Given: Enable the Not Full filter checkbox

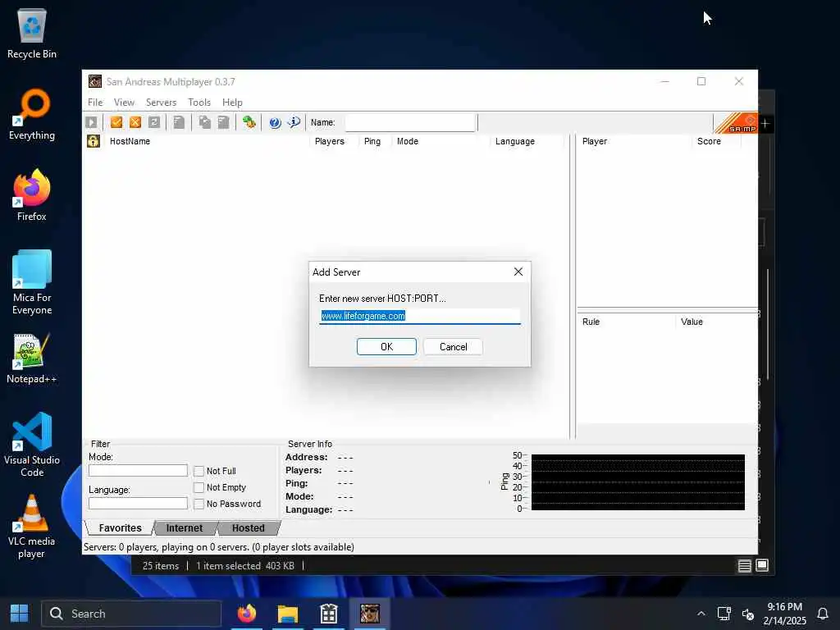Looking at the screenshot, I should 199,471.
